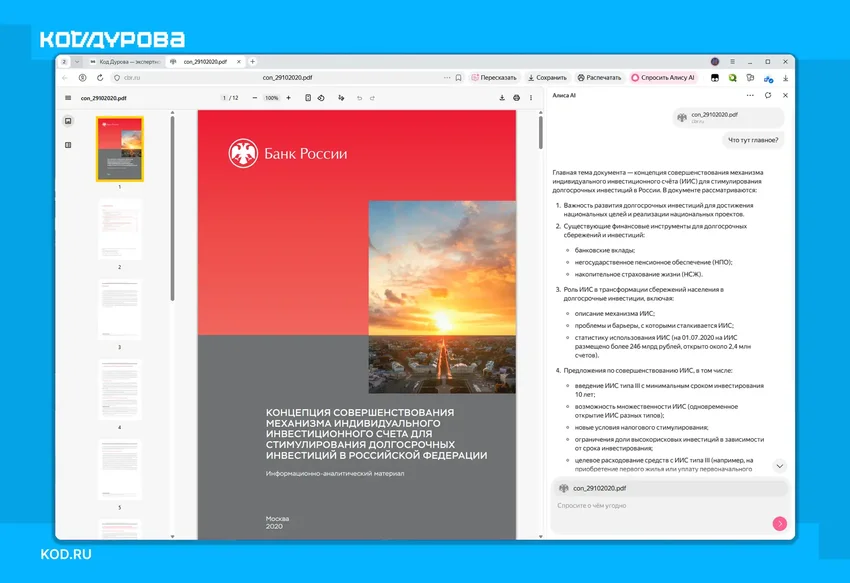850x583 pixels.
Task: Click con_29102020.pdf chip above chat input
Action: click(x=670, y=488)
